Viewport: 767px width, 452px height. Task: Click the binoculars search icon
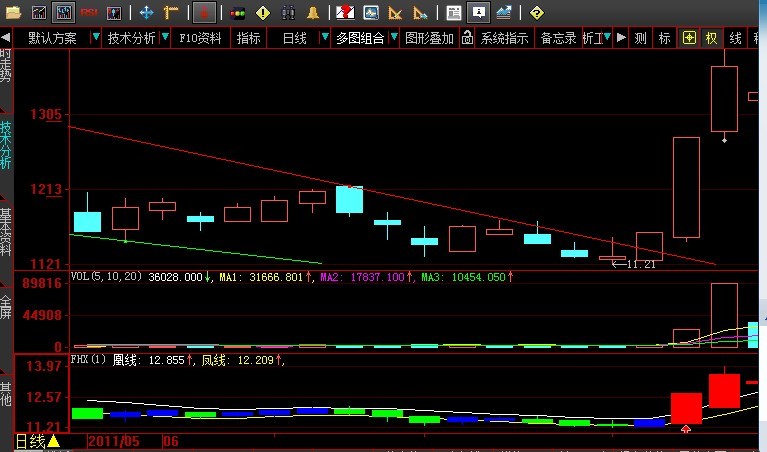tap(288, 13)
